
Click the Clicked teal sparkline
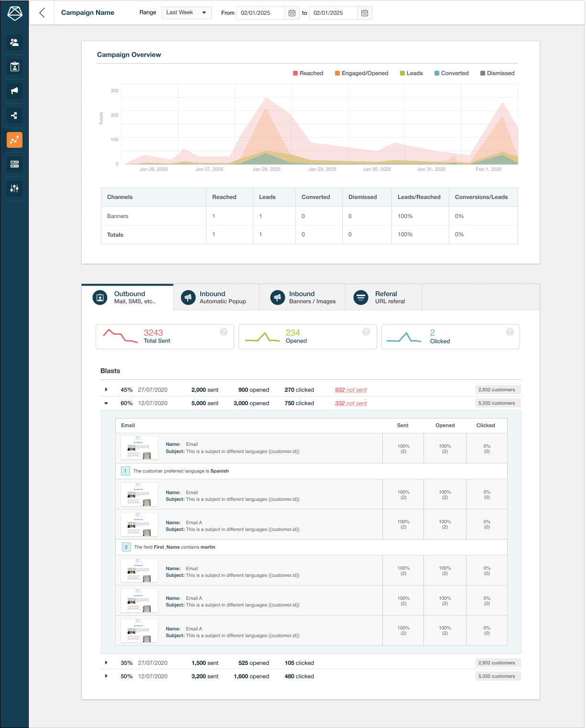404,337
